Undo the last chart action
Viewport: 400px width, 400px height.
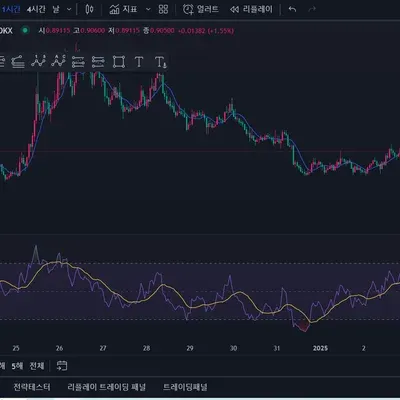tap(292, 9)
